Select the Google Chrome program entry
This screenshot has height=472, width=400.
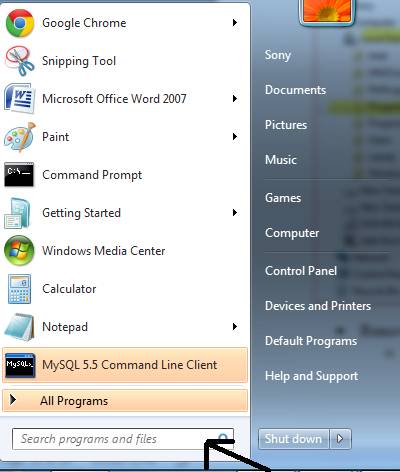coord(125,23)
